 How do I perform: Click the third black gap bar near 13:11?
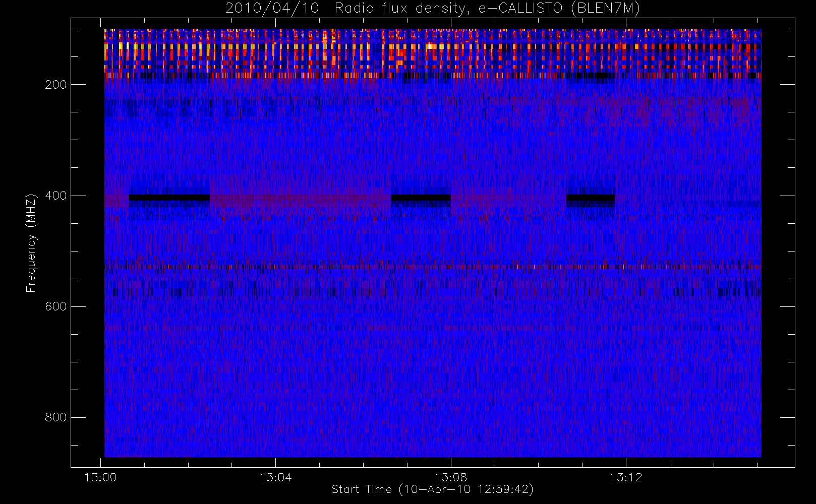(x=591, y=198)
